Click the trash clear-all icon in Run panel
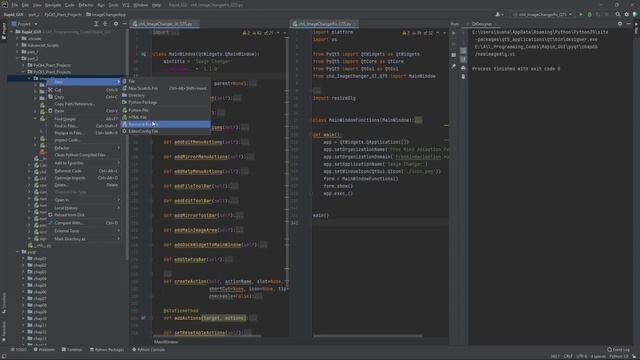640x360 pixels. point(463,76)
